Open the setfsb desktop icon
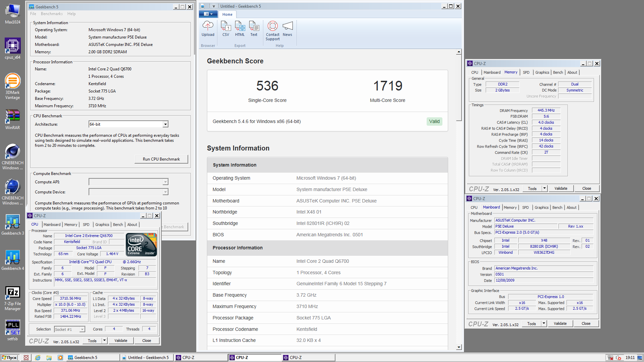Screen dimensions: 644x362 (x=12, y=330)
